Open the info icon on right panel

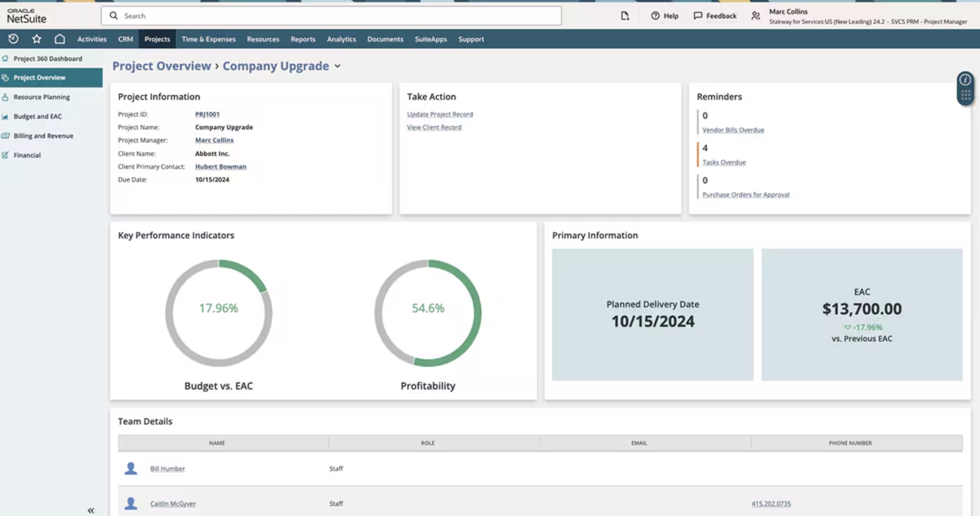965,80
